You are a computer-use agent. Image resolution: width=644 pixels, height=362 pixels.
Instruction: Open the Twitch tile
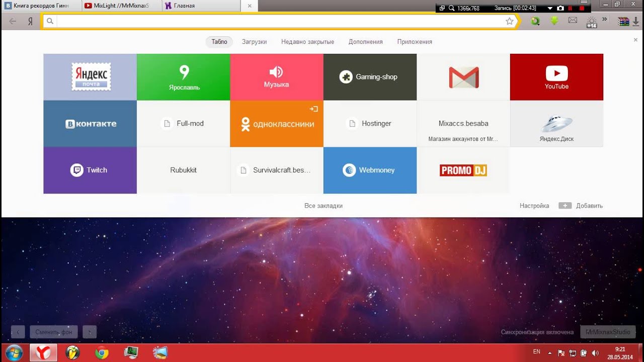click(90, 170)
